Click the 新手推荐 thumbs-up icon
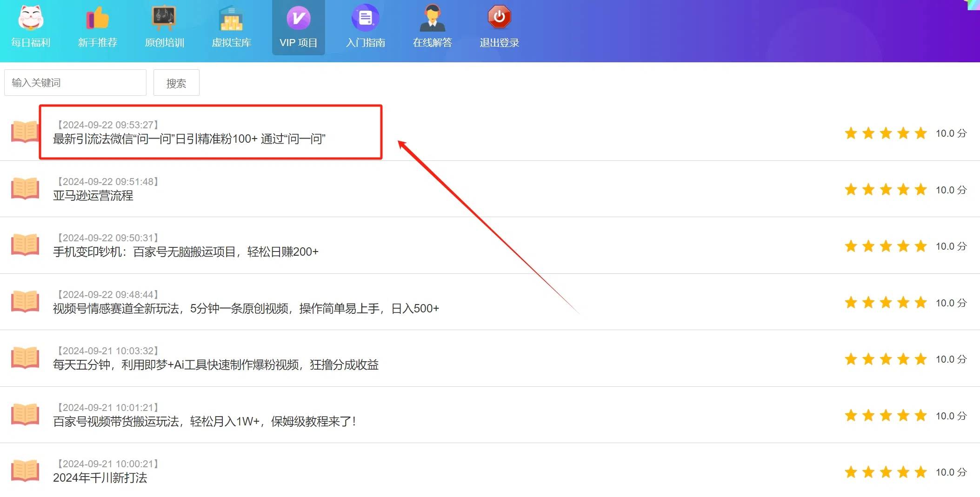Image resolution: width=980 pixels, height=497 pixels. tap(98, 18)
